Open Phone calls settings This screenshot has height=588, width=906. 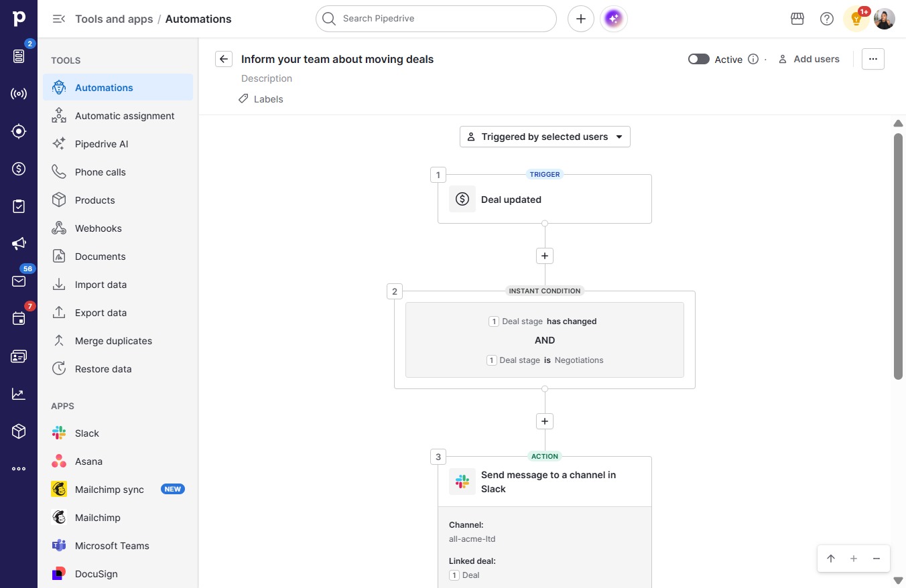(118, 172)
